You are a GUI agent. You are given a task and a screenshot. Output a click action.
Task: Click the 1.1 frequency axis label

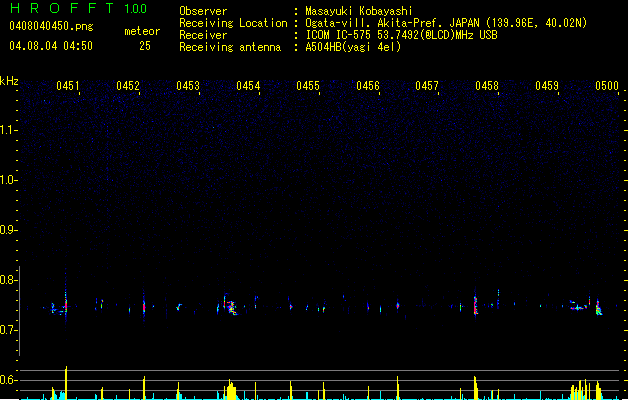9,130
